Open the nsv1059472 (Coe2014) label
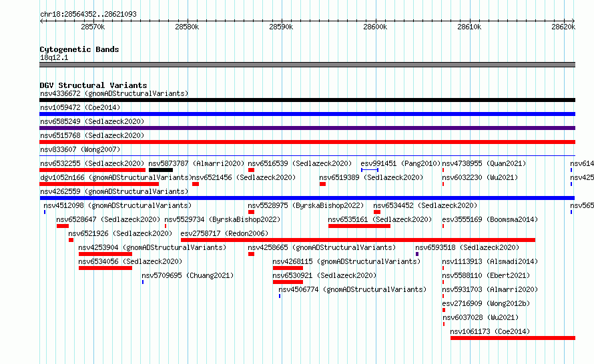This screenshot has width=594, height=364. coord(80,107)
